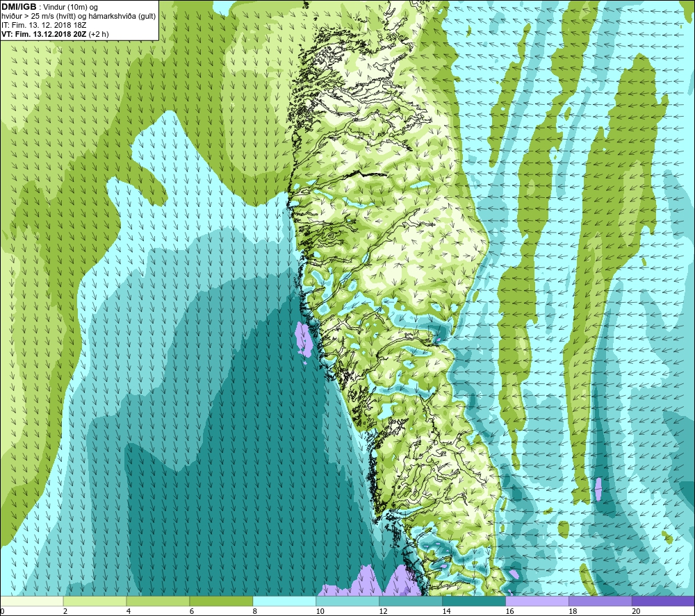Click the "IT: Fim. 13. 12. 2018 18Z" line
Screen dimensions: 695x616
[x=44, y=25]
